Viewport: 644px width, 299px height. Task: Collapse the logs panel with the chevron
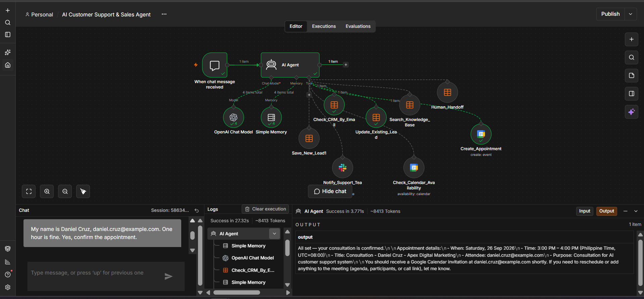tap(636, 211)
